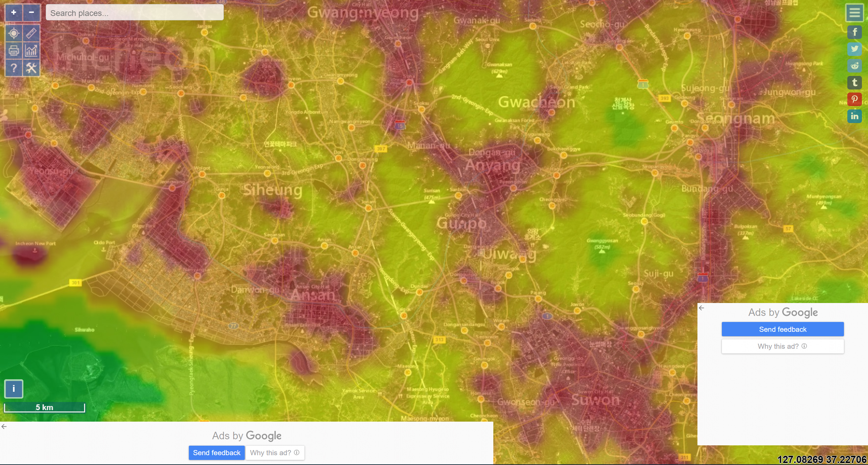Viewport: 868px width, 465px height.
Task: Share map on Facebook
Action: [x=854, y=32]
